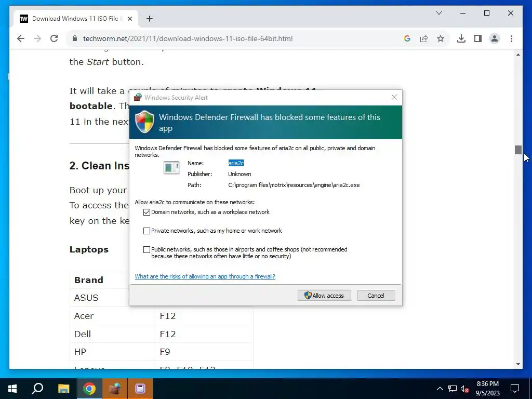Click the Dell table cell
This screenshot has width=532, height=399.
pyautogui.click(x=112, y=334)
